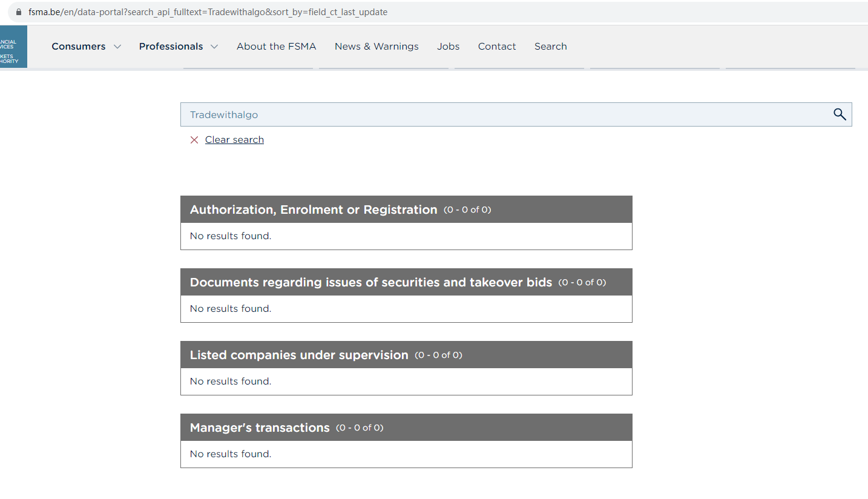868x499 pixels.
Task: Open the Contact page
Action: coord(497,47)
